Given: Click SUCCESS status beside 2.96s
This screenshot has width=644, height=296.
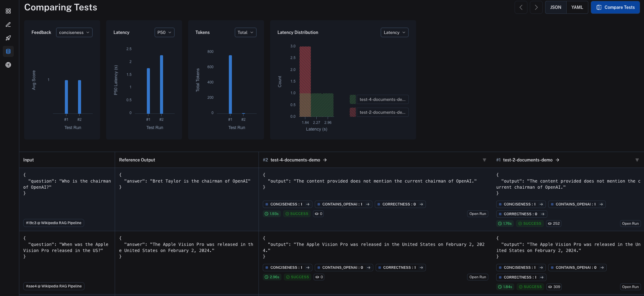Looking at the screenshot, I should [x=297, y=277].
